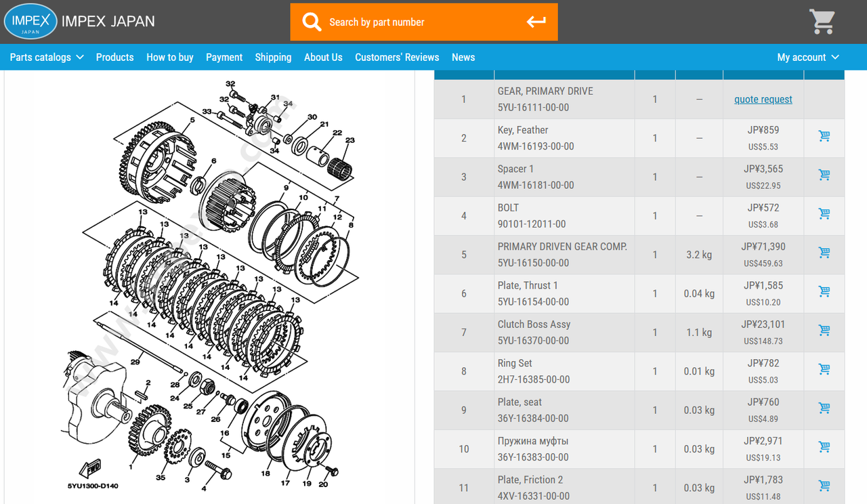Expand the Parts catalogs dropdown
The height and width of the screenshot is (504, 867).
[47, 58]
